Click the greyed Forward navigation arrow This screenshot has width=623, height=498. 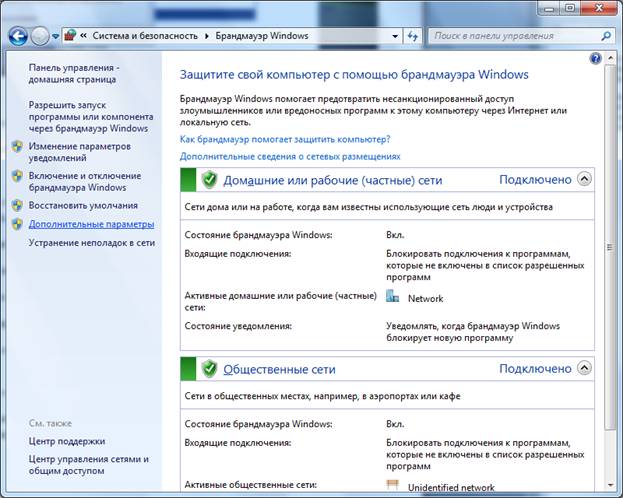(x=40, y=36)
